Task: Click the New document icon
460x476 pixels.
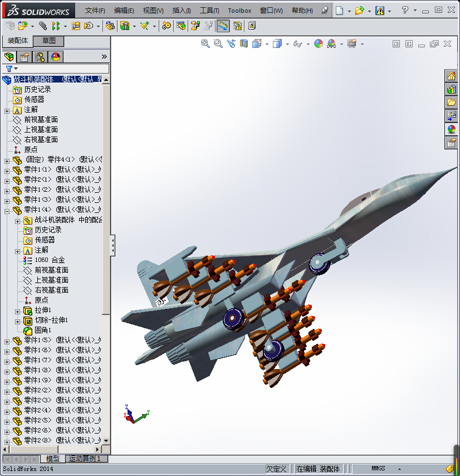Action: [x=339, y=11]
